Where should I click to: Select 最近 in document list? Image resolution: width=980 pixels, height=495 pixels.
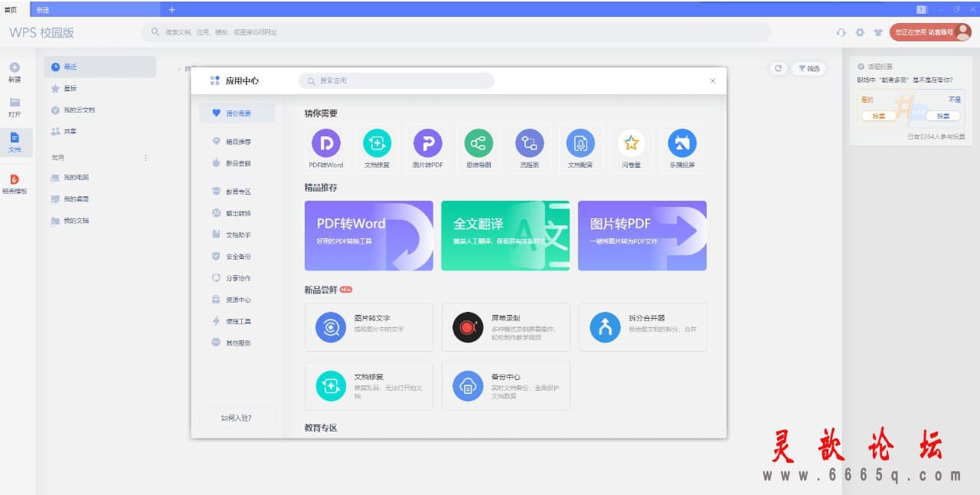pyautogui.click(x=100, y=67)
